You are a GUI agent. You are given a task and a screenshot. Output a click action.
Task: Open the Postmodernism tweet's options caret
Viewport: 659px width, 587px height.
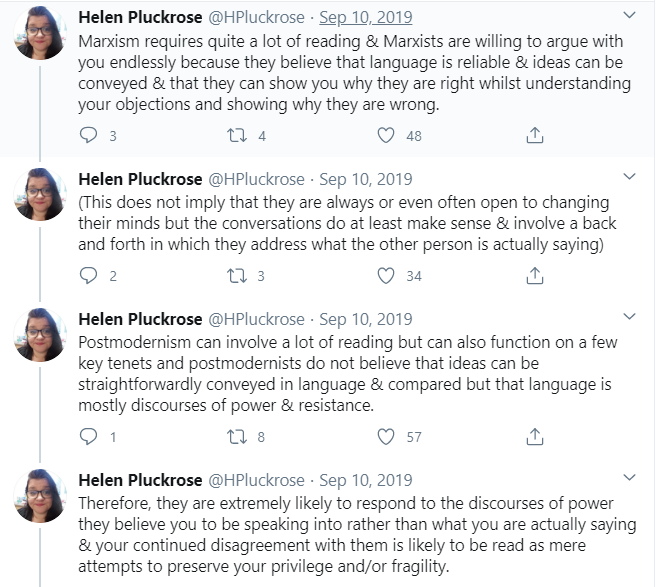click(x=628, y=318)
